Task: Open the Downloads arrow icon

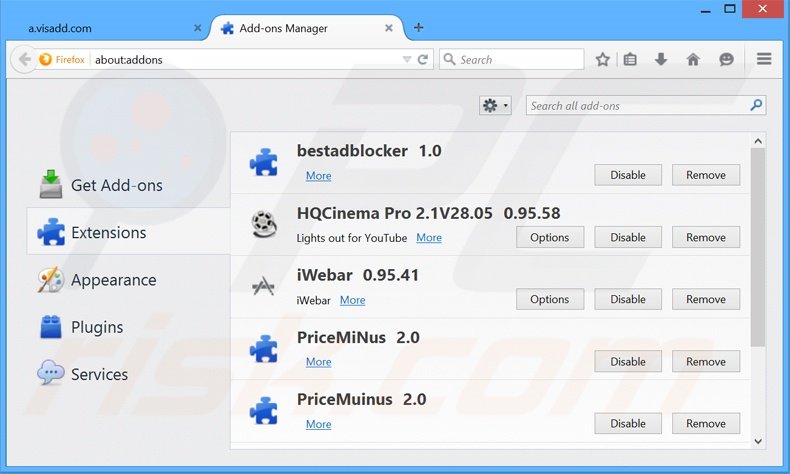Action: coord(661,59)
